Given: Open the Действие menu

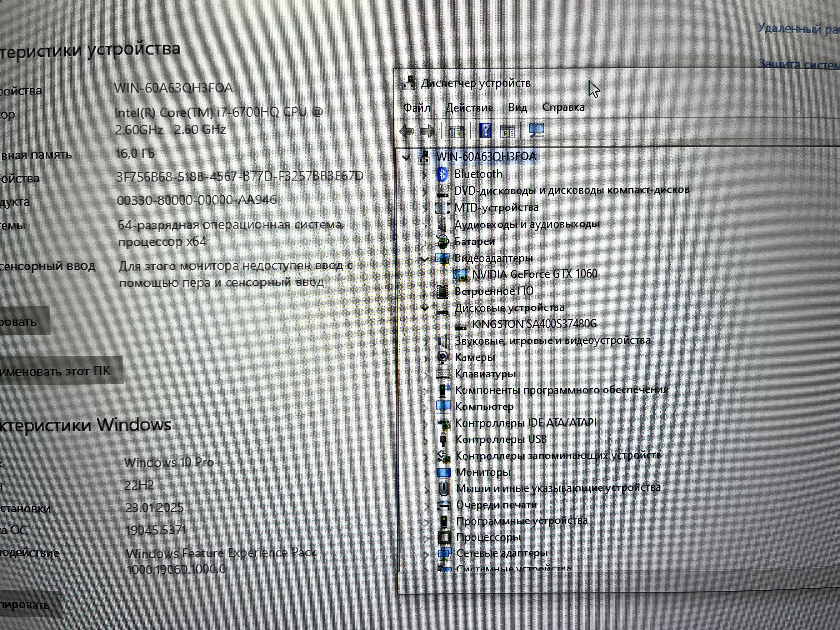Looking at the screenshot, I should 469,108.
